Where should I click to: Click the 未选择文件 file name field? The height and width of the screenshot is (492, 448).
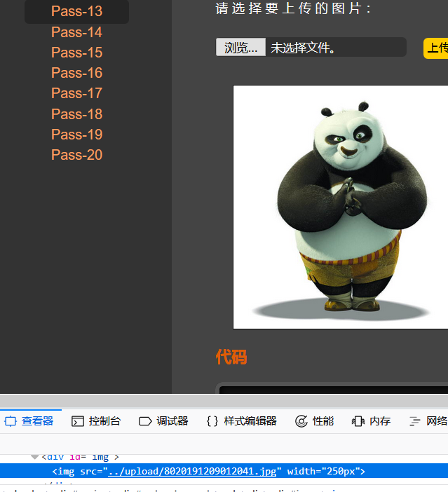(x=336, y=48)
